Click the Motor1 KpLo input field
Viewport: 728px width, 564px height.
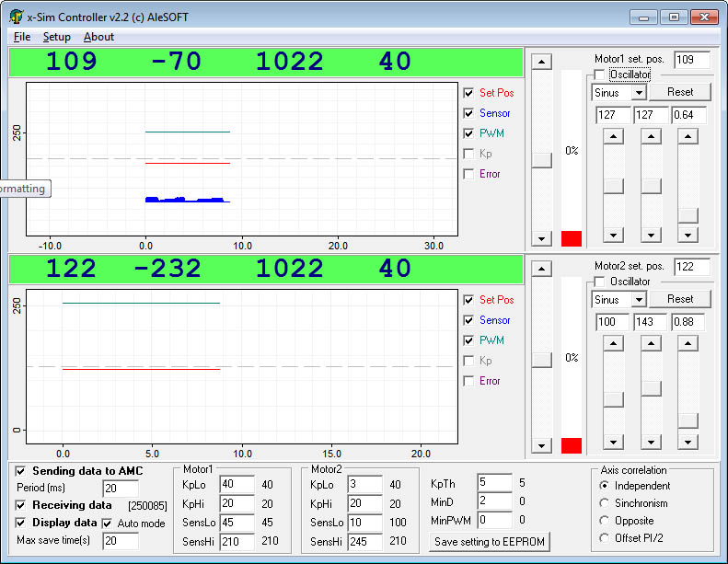(x=236, y=485)
